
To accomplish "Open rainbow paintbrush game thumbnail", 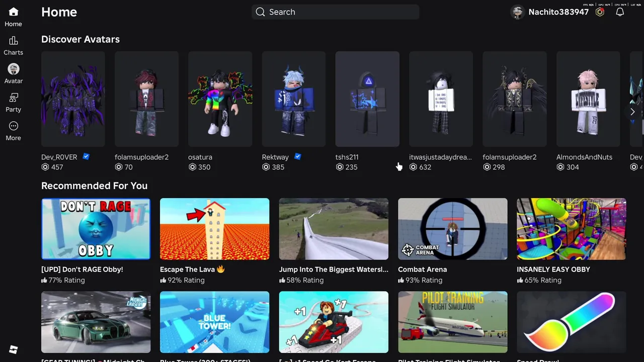I will click(572, 322).
